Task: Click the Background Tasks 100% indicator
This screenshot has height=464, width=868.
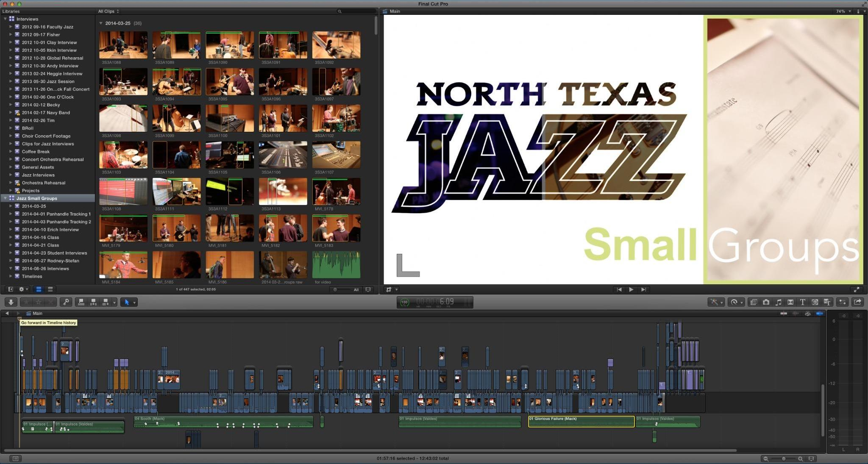Action: [x=405, y=302]
